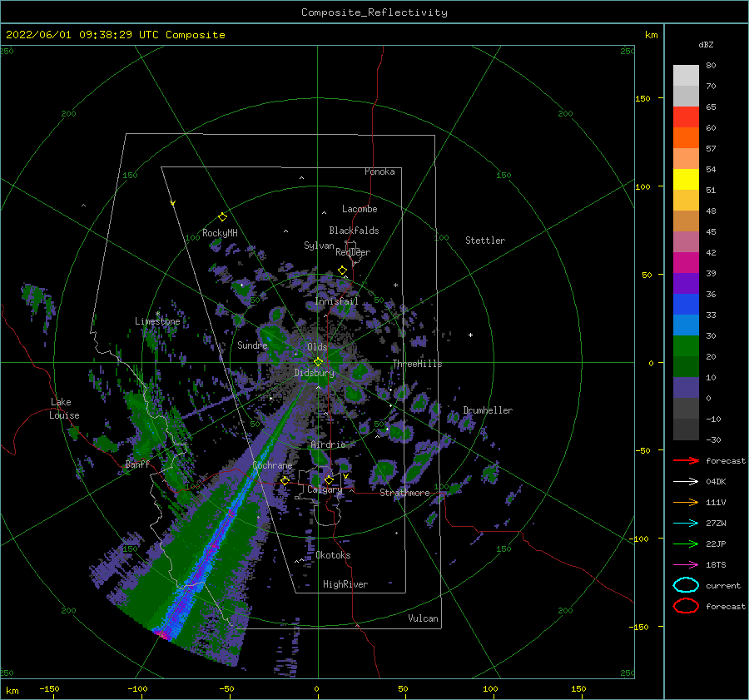Click the red 65 dBZ color swatch

(x=686, y=117)
